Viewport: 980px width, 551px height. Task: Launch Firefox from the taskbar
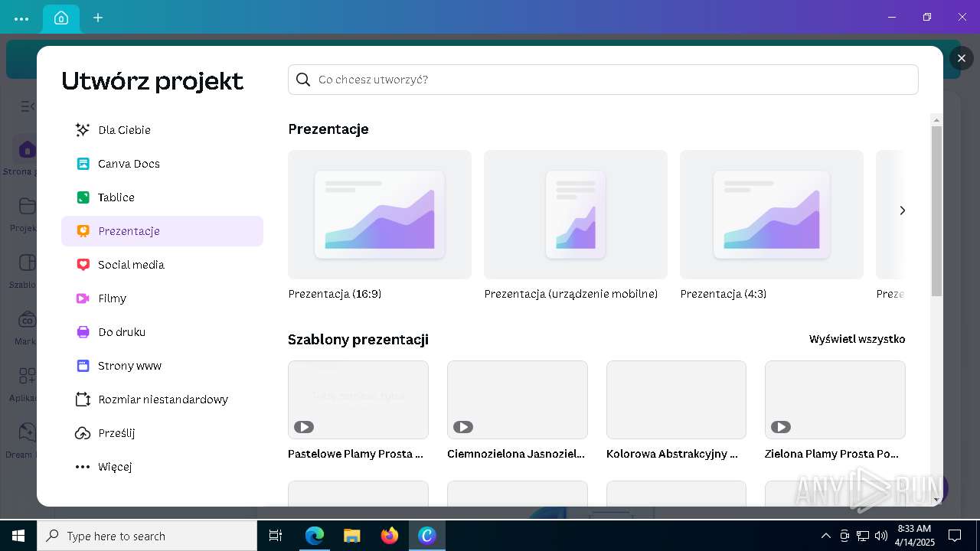(x=390, y=536)
